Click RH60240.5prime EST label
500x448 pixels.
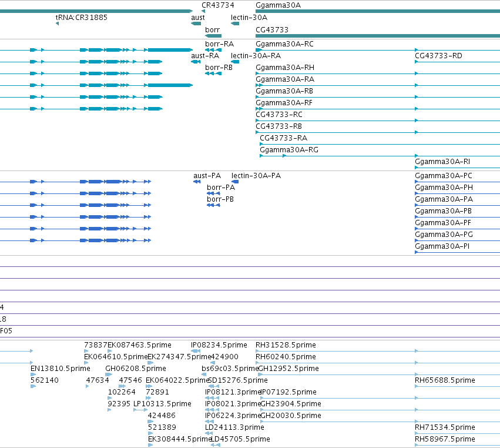click(x=286, y=357)
